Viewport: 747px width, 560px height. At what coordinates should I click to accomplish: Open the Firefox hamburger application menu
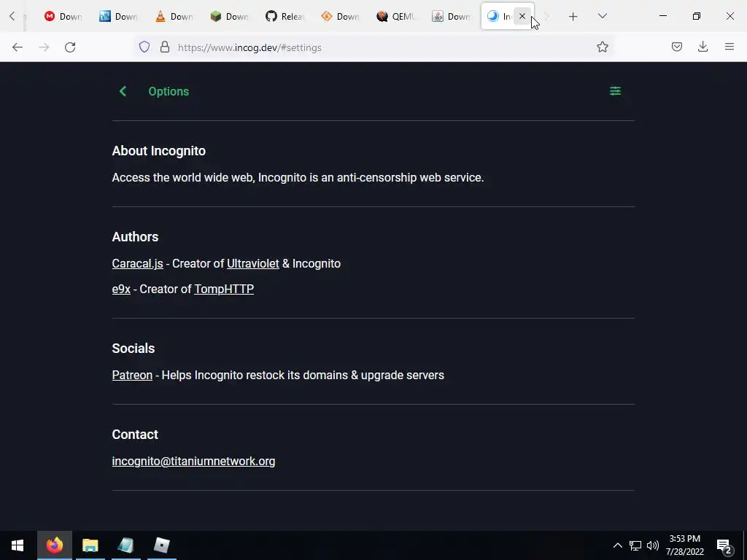tap(729, 47)
